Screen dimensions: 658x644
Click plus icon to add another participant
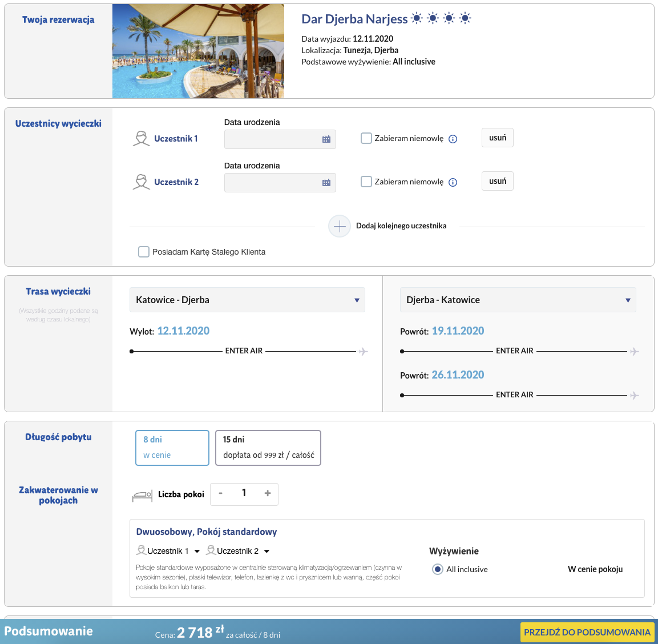pos(340,226)
